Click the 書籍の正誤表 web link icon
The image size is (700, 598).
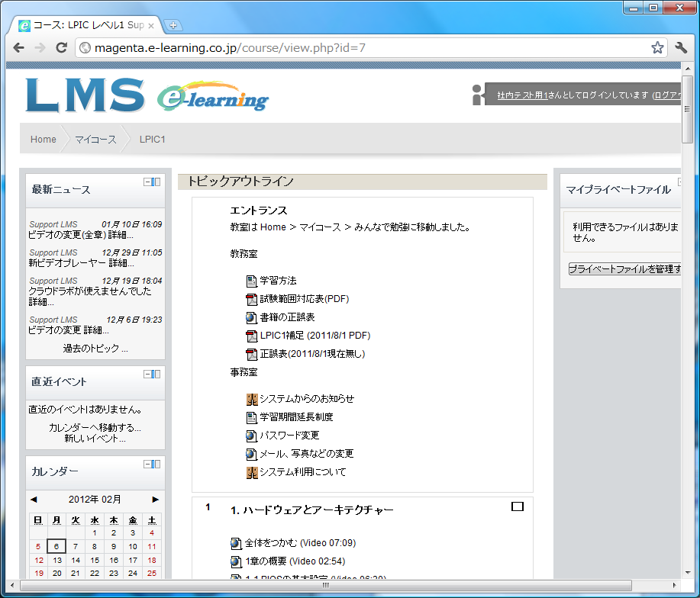(251, 317)
